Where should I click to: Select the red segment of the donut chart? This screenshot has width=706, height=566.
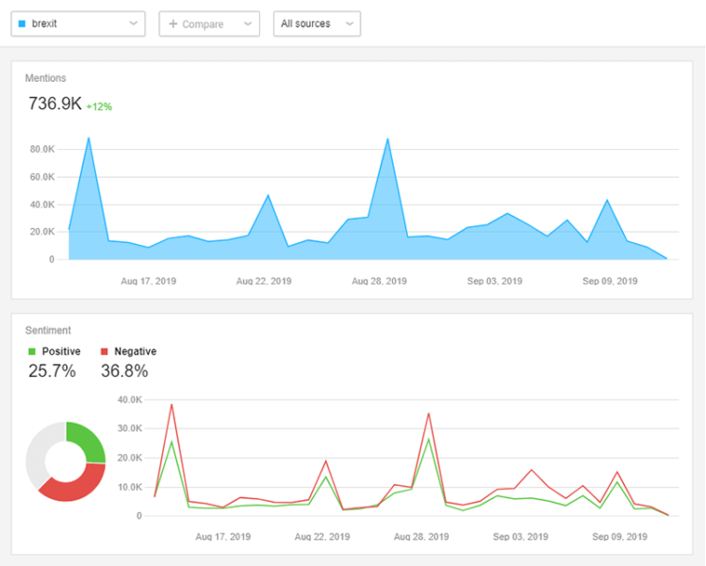click(x=70, y=486)
